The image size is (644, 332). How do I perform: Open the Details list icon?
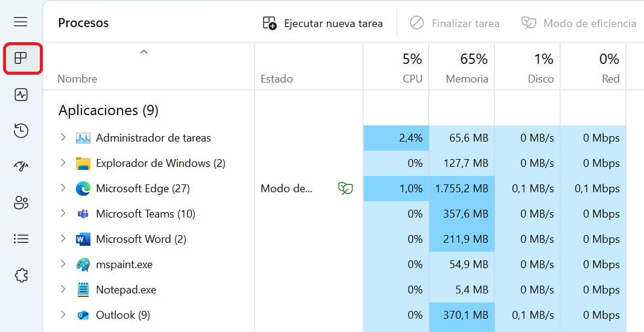pos(21,239)
